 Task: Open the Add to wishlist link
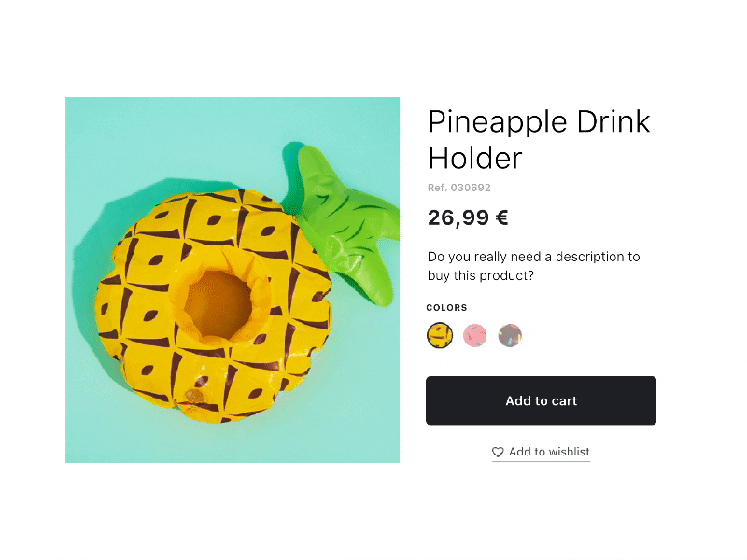[549, 452]
